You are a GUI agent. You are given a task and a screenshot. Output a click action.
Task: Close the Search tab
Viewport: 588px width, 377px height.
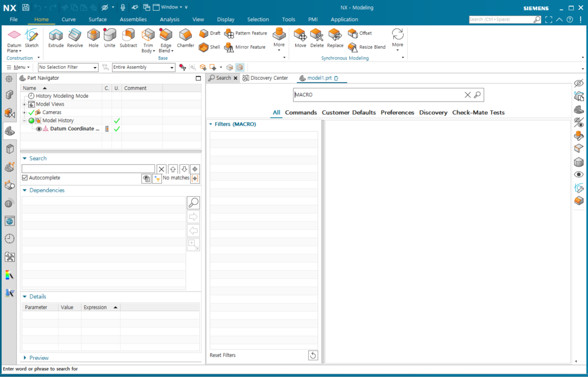235,78
